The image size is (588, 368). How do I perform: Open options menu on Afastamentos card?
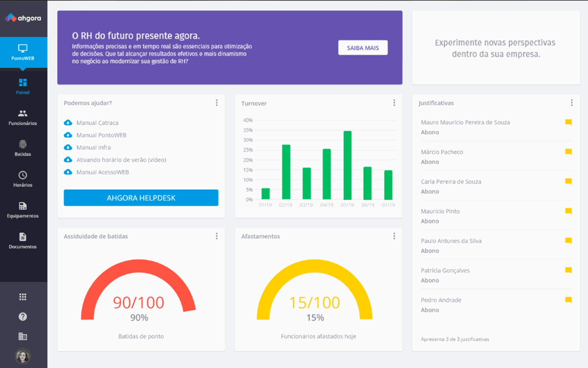[394, 236]
